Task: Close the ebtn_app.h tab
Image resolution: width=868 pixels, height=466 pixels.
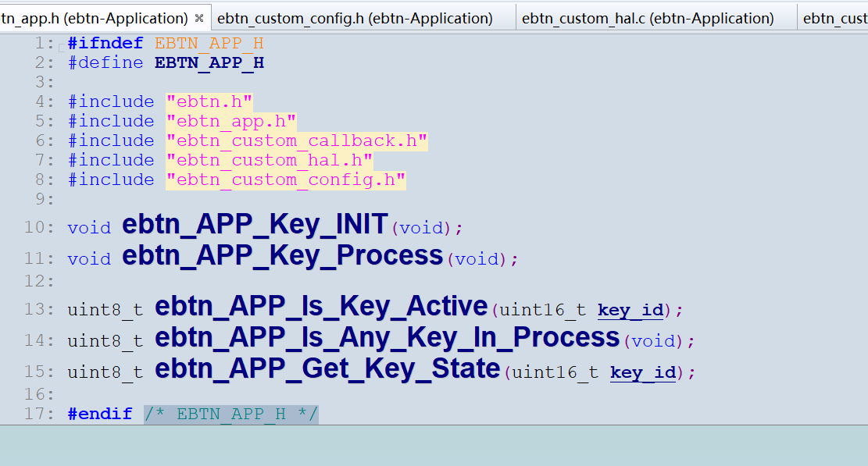Action: coord(199,18)
